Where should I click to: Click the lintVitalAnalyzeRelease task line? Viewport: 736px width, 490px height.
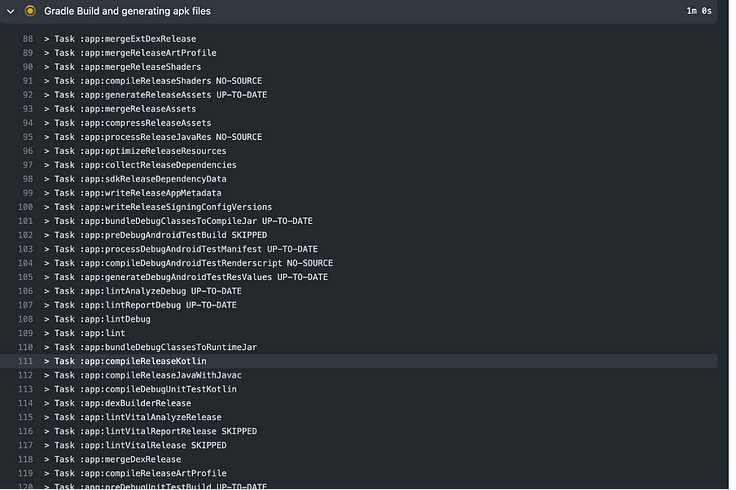click(x=133, y=417)
